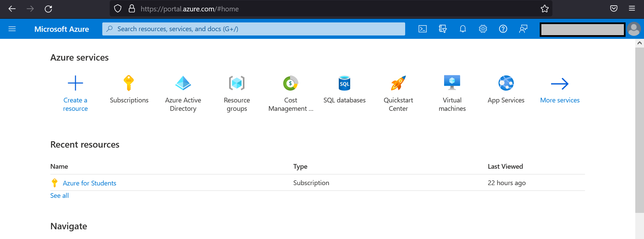Open Cost Management service icon
The image size is (644, 239).
pyautogui.click(x=290, y=83)
